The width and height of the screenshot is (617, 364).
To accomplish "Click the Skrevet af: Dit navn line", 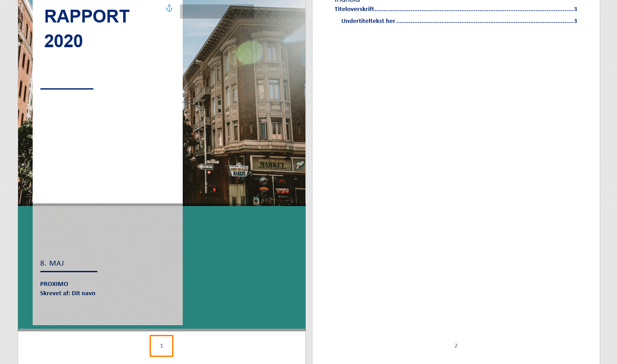I will 68,293.
